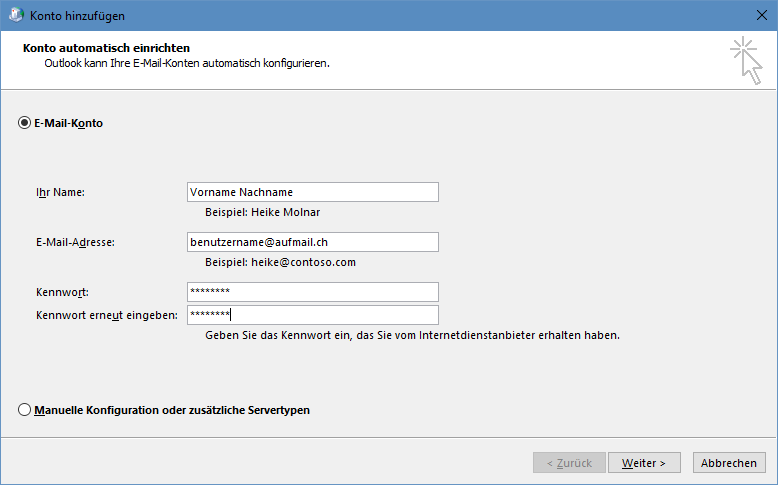Click the first Kennwort password field
The image size is (778, 485).
[x=313, y=292]
